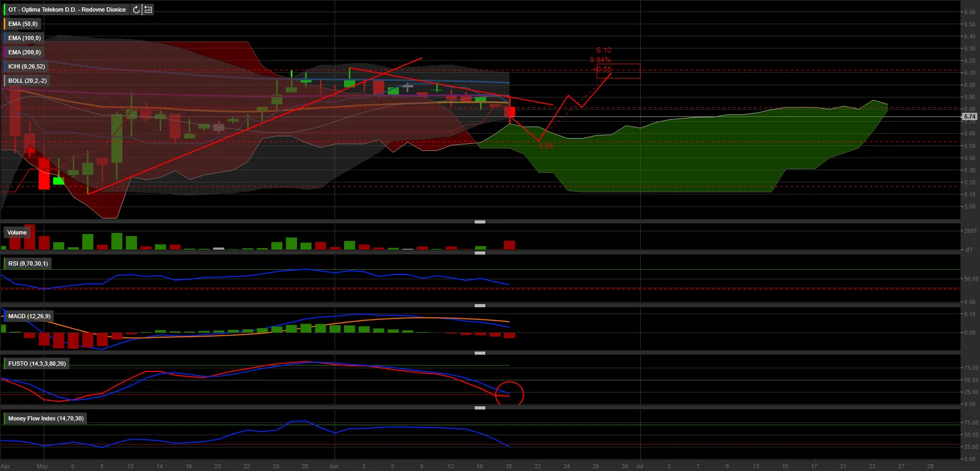Click the MACD (12,26,9) panel label
This screenshot has width=980, height=471.
(30, 316)
